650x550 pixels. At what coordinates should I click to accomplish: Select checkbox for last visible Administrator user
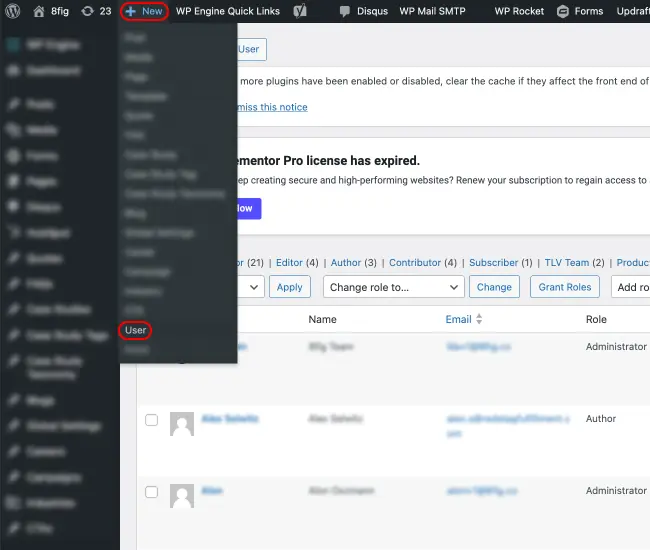click(x=151, y=492)
